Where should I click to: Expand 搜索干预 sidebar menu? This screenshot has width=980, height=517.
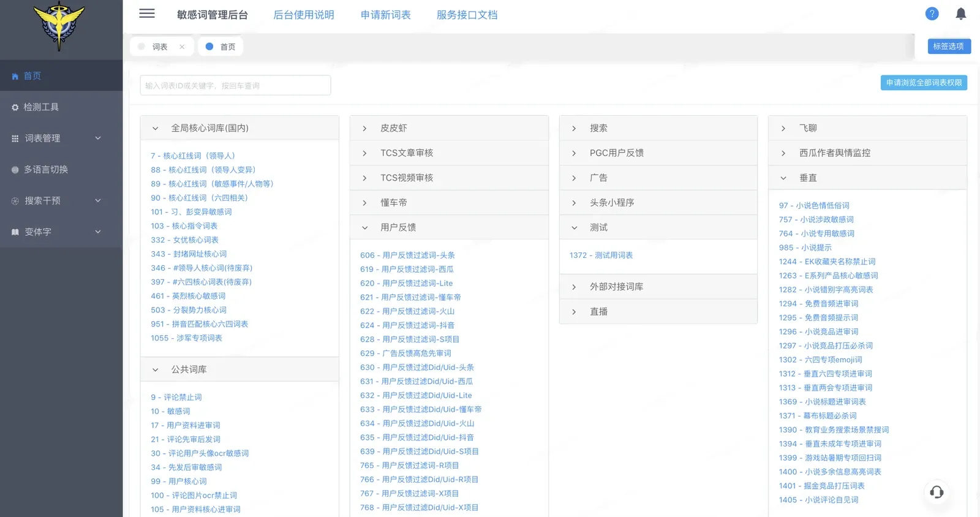coord(61,201)
